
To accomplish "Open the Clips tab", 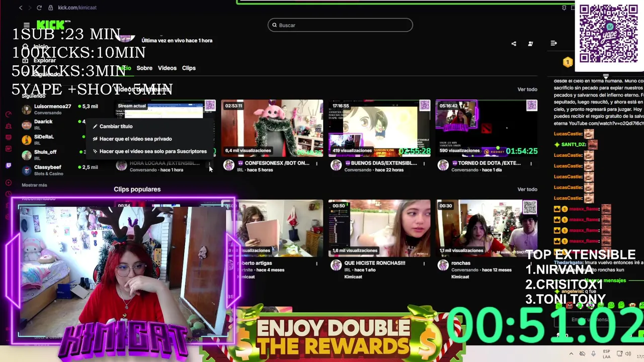I will pyautogui.click(x=189, y=68).
